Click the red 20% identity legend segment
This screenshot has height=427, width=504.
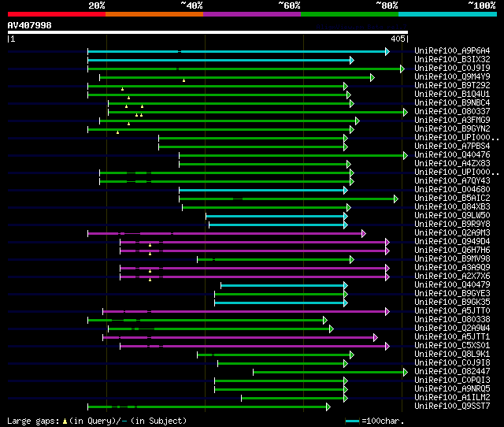(x=57, y=14)
